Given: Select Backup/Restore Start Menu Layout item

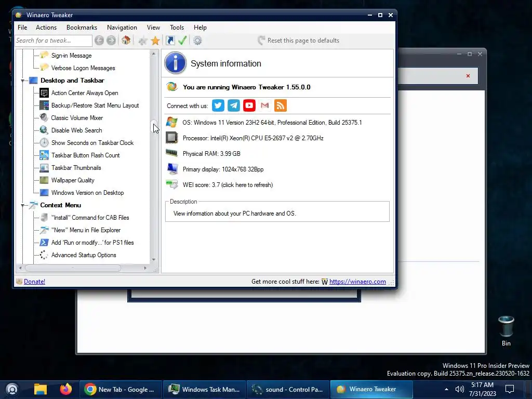Looking at the screenshot, I should tap(95, 105).
